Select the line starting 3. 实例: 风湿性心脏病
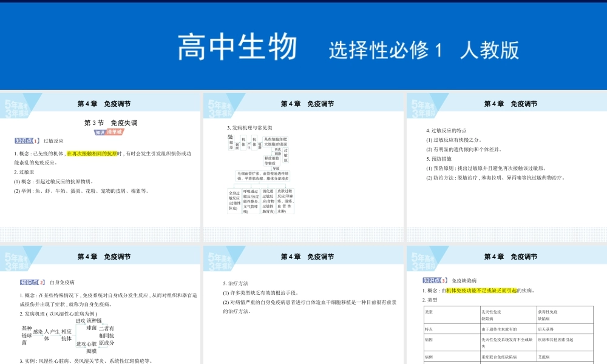This screenshot has height=364, width=607. [86, 361]
